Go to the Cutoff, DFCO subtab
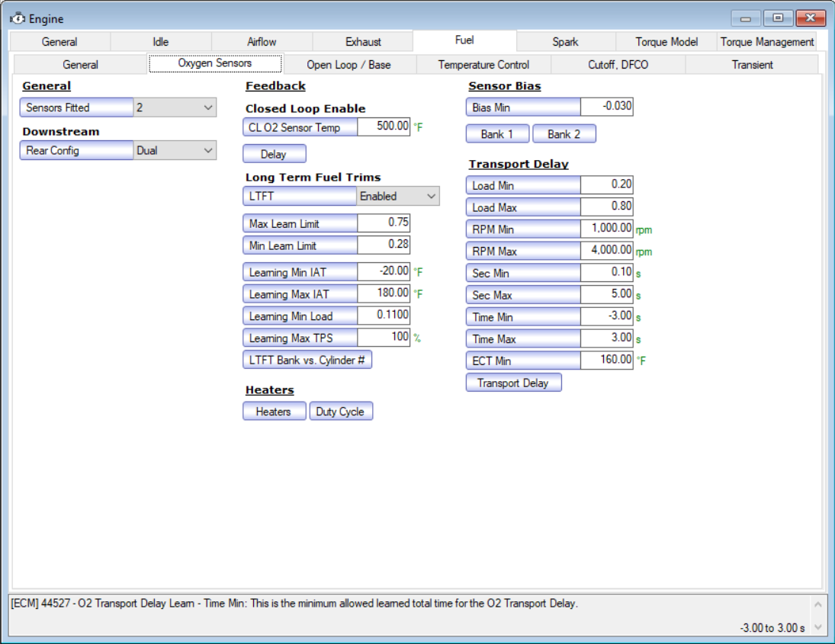This screenshot has height=644, width=835. (618, 65)
